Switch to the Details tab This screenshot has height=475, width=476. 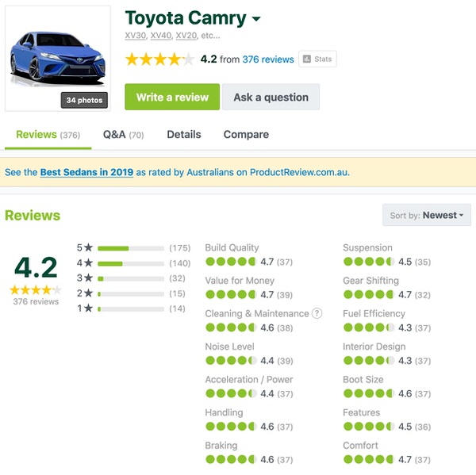coord(184,135)
